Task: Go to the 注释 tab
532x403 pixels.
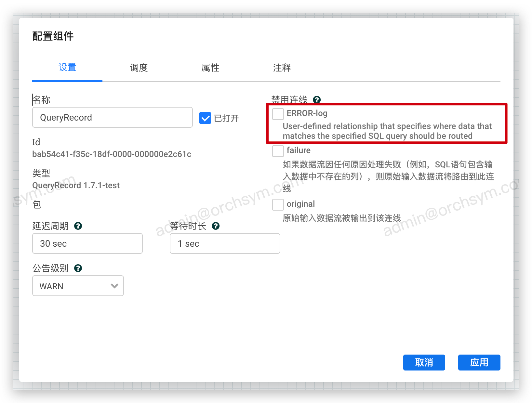Action: [282, 68]
